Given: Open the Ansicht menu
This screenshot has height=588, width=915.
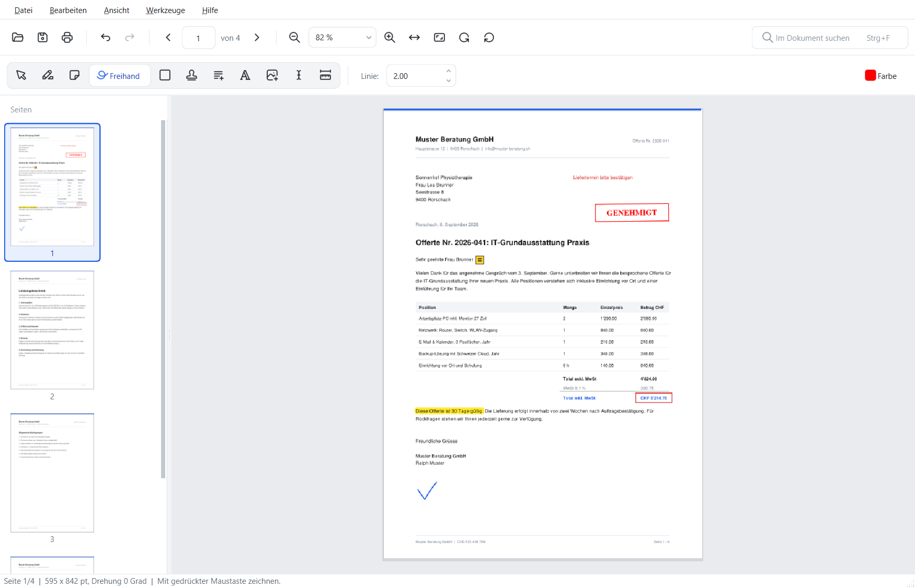Looking at the screenshot, I should [x=117, y=10].
